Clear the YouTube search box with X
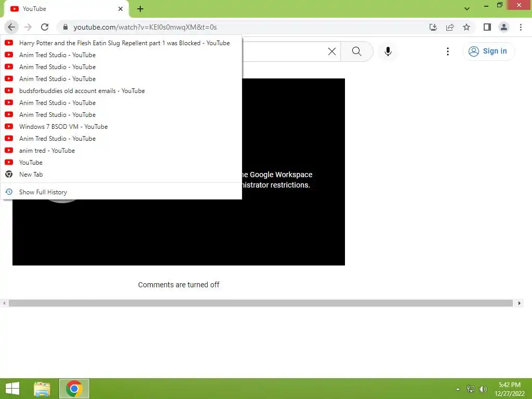This screenshot has width=532, height=399. [x=332, y=51]
